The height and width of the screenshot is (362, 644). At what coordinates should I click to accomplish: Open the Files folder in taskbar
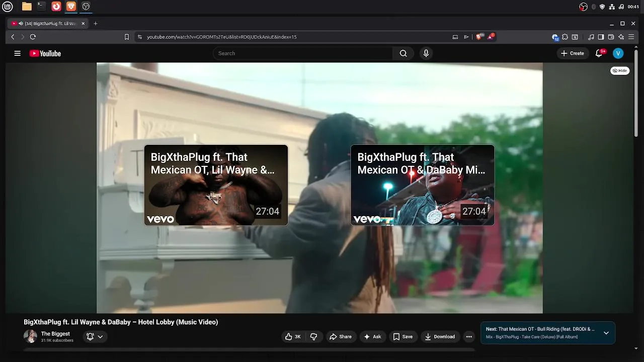click(27, 7)
